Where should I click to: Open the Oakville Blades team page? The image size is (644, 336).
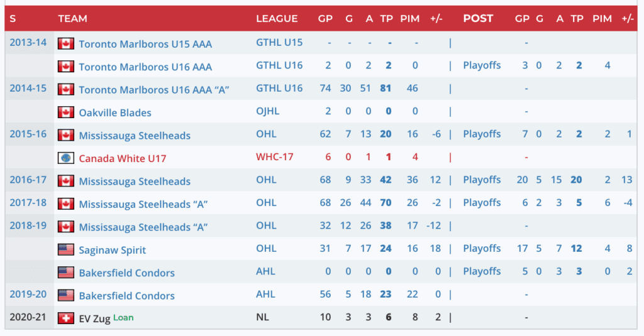(x=115, y=112)
